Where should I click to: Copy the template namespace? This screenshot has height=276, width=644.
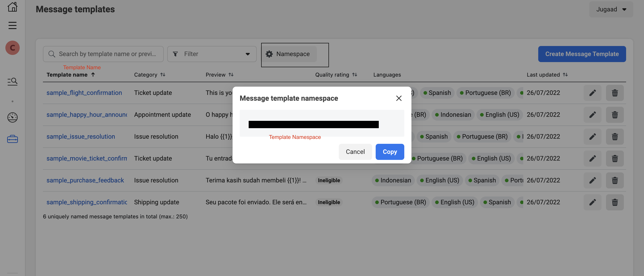pos(390,152)
